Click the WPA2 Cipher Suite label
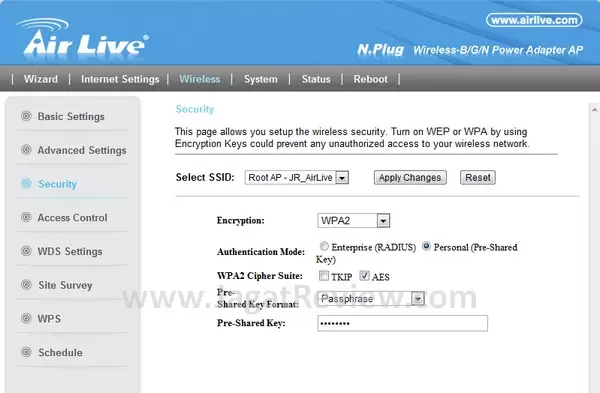The width and height of the screenshot is (600, 393). (x=259, y=276)
